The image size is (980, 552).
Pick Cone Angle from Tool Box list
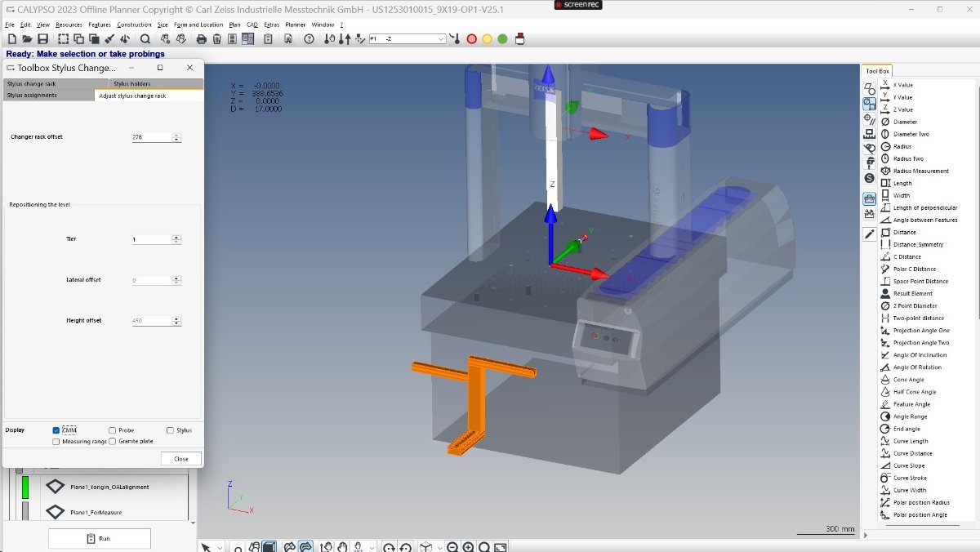coord(908,380)
